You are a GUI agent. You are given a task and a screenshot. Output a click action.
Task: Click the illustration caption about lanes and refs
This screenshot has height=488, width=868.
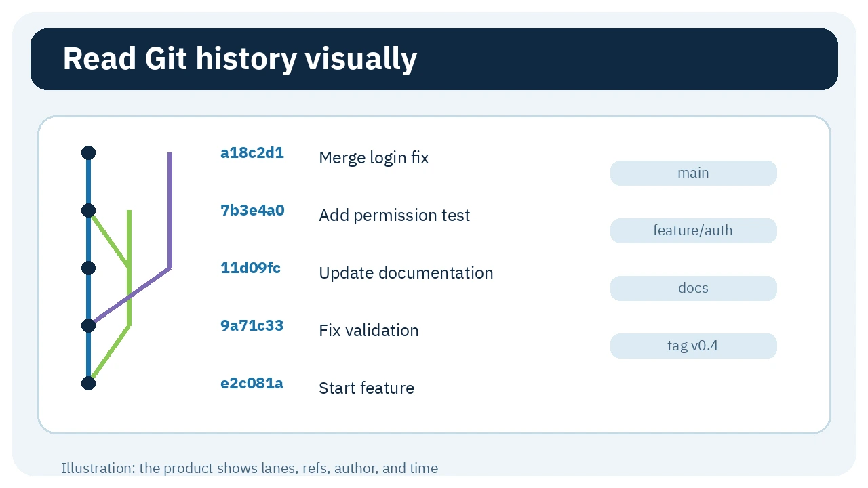click(250, 468)
